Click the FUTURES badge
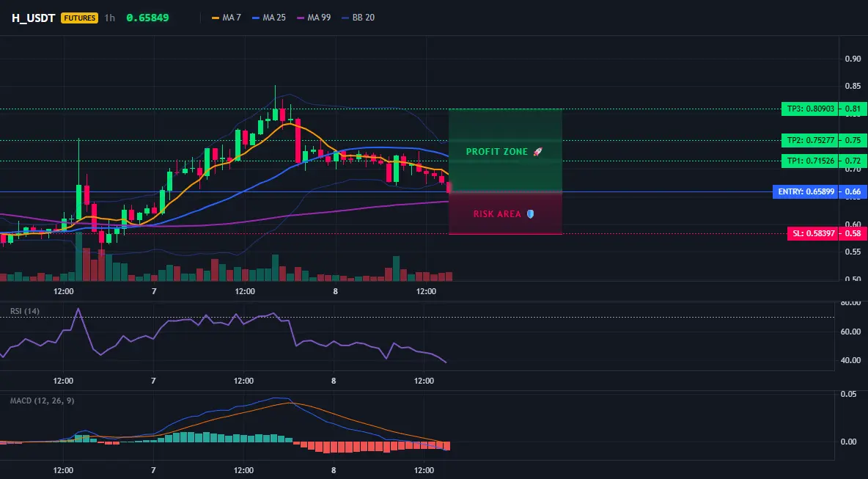Screen dimensions: 868x479 79,18
